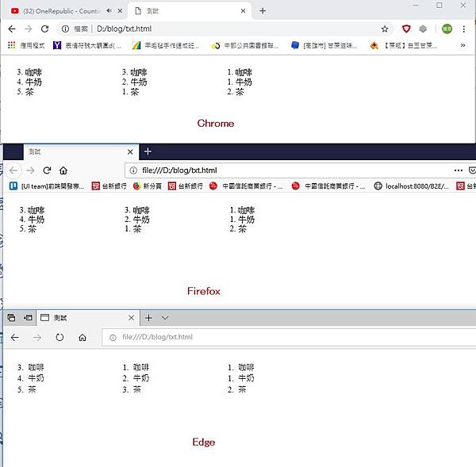
Task: Close the 測試 tab in Firefox
Action: point(130,151)
